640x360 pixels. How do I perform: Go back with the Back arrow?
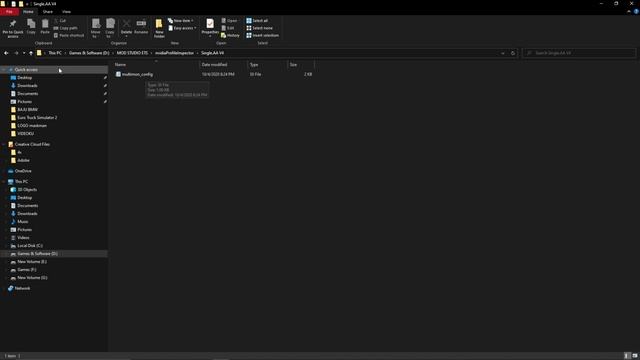click(x=6, y=53)
